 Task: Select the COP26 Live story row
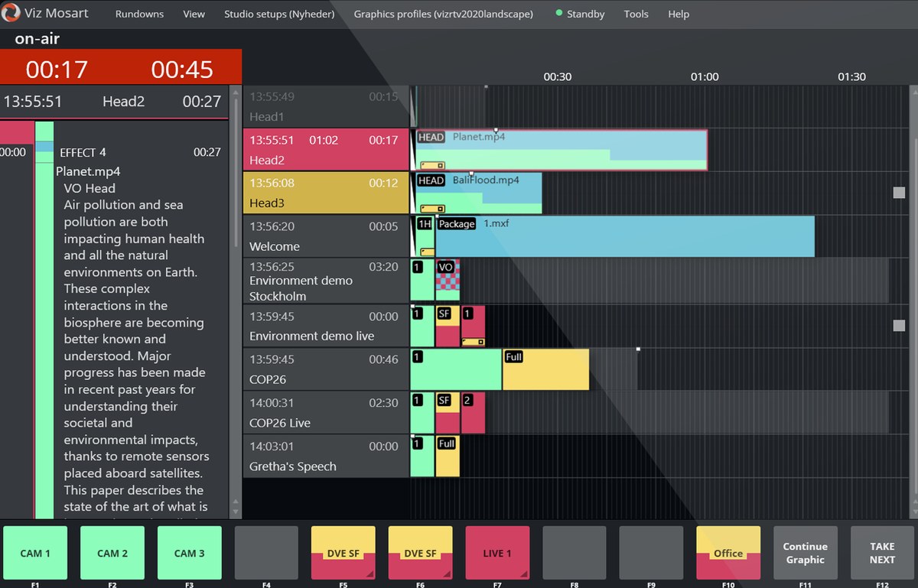(326, 413)
